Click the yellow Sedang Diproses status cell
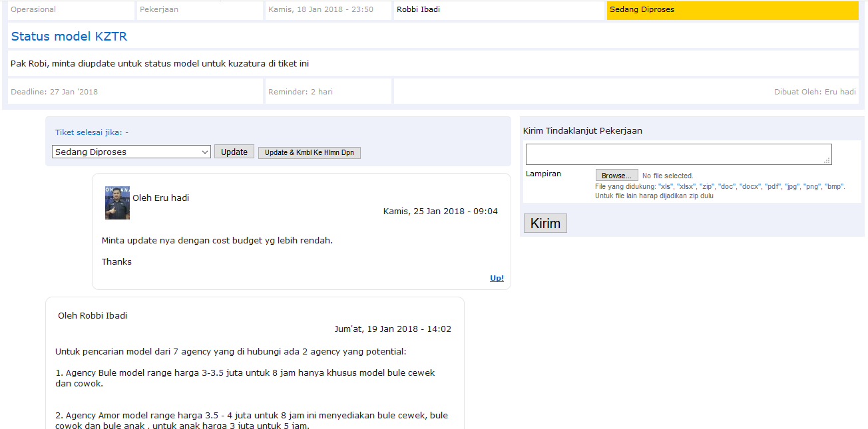Viewport: 868px width, 429px height. pos(732,10)
